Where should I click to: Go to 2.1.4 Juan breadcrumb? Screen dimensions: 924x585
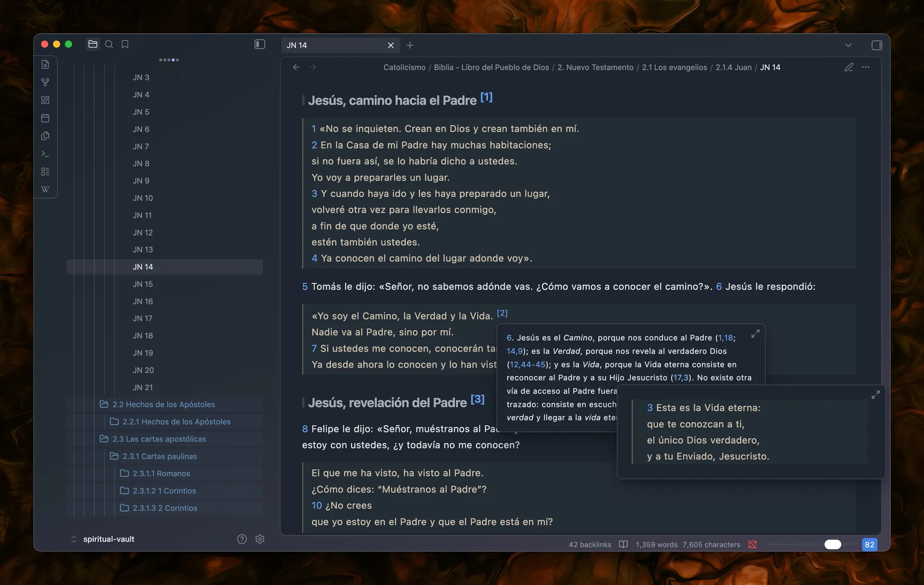tap(734, 67)
